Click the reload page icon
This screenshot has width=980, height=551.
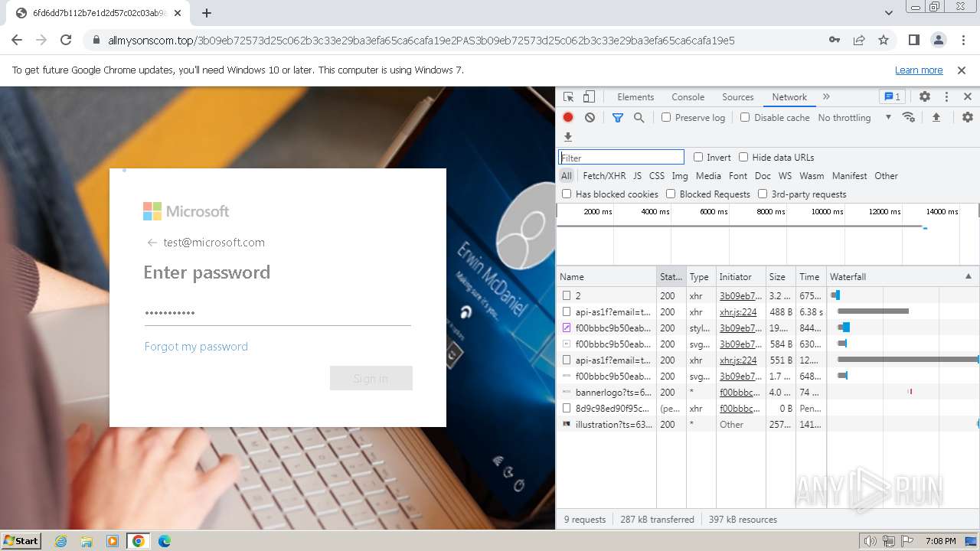(66, 40)
